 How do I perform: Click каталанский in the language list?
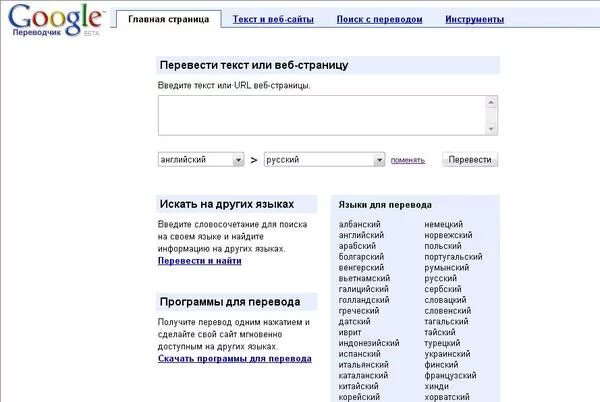coord(363,376)
